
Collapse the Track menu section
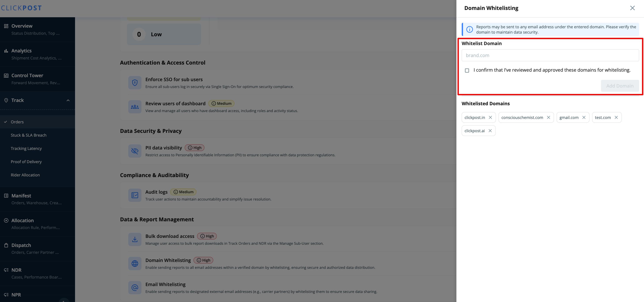coord(68,100)
